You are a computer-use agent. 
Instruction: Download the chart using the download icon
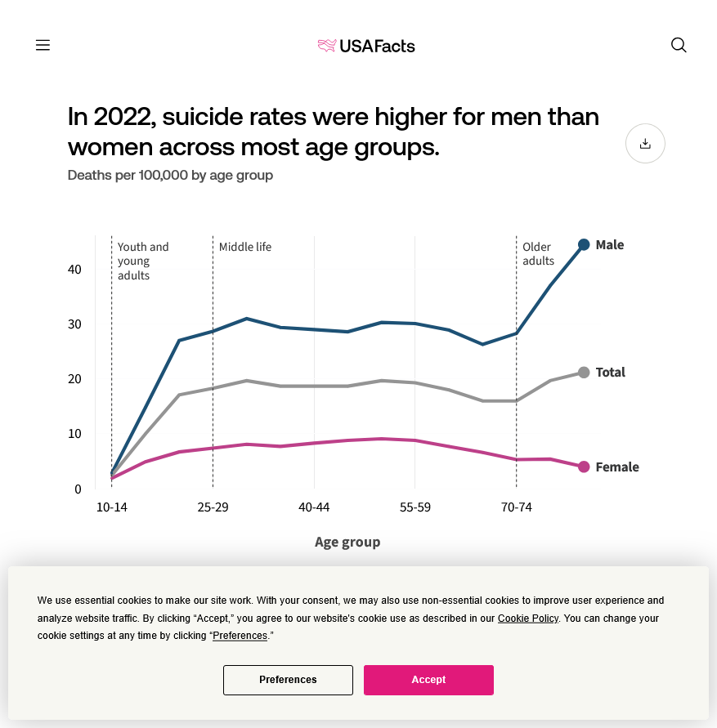pyautogui.click(x=645, y=144)
